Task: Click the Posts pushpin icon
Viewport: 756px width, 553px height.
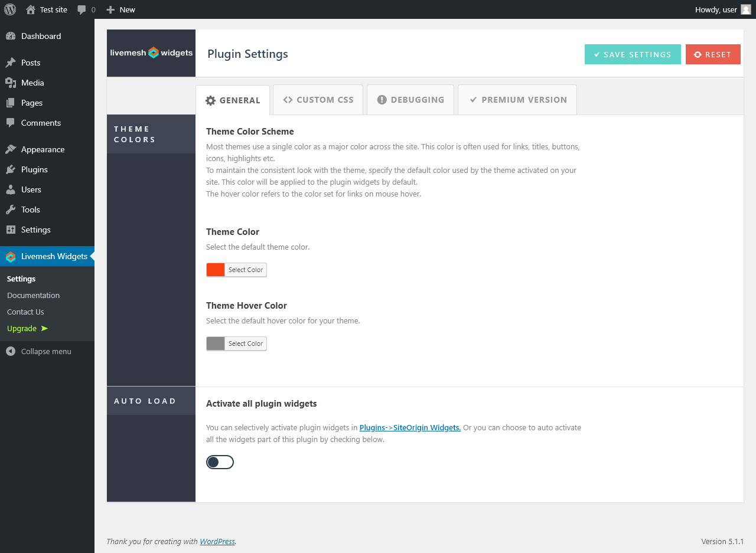Action: [11, 63]
